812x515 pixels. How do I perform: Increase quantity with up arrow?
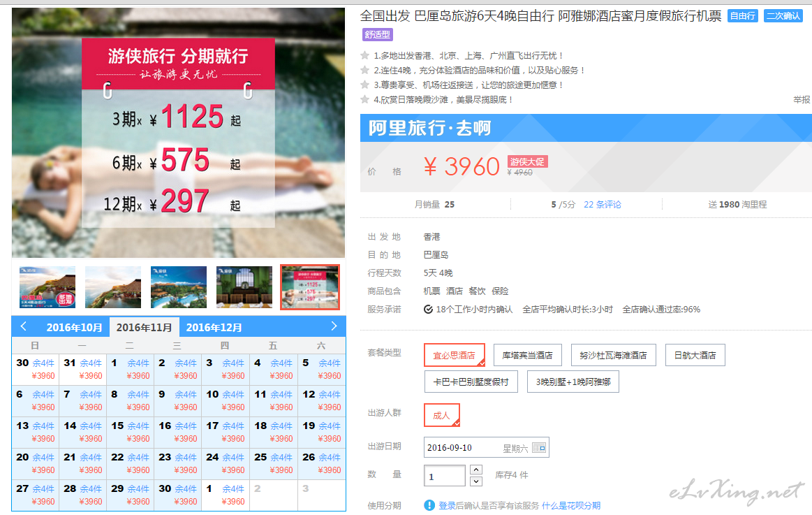click(476, 470)
